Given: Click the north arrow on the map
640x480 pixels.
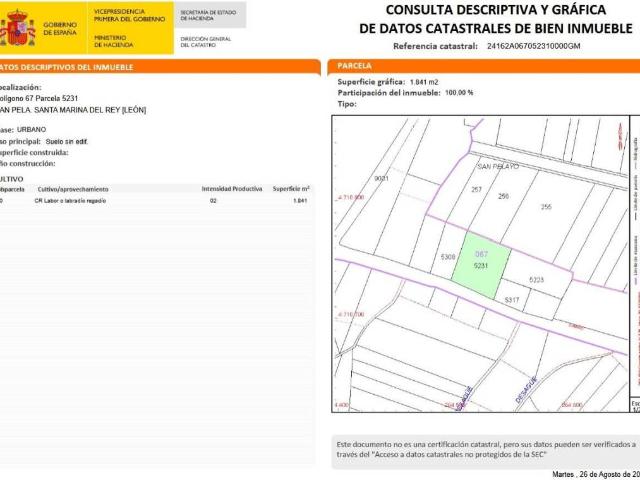Looking at the screenshot, I should (622, 138).
